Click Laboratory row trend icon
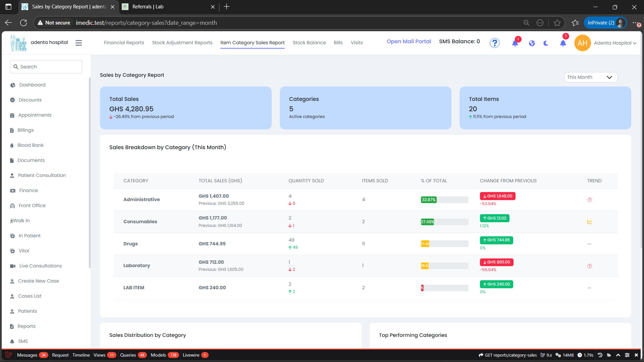This screenshot has height=362, width=644. [x=590, y=266]
